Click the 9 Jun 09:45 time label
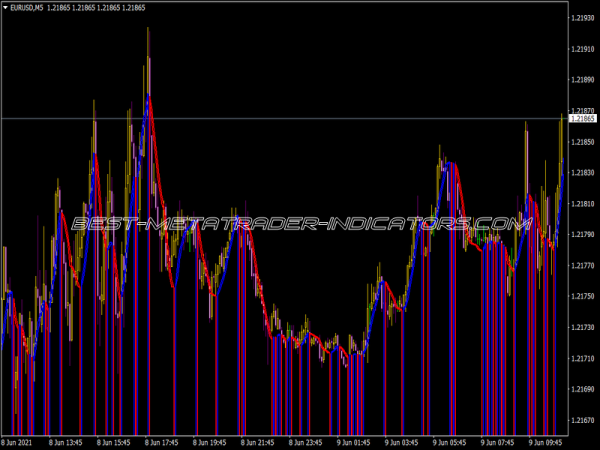The width and height of the screenshot is (600, 450). coord(545,440)
